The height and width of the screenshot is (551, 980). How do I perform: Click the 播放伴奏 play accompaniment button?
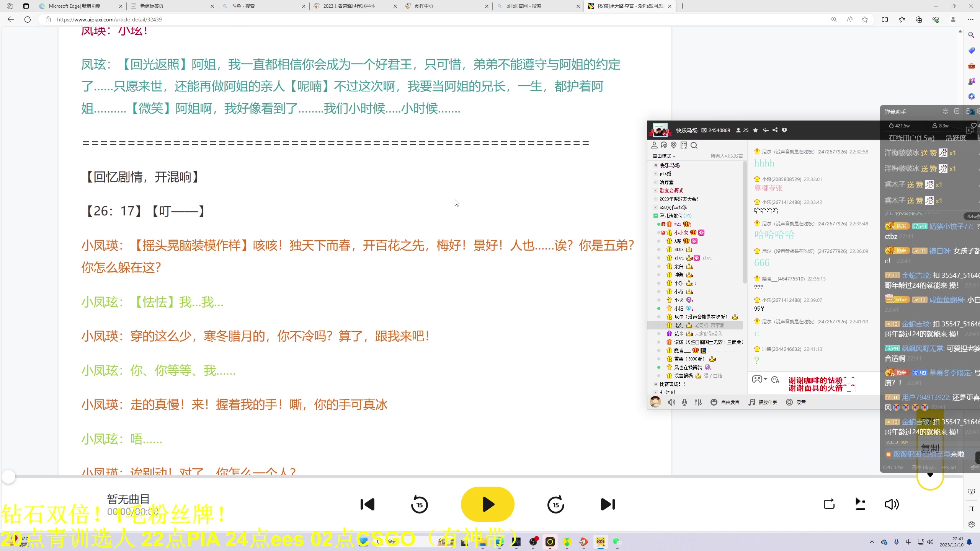[763, 402]
